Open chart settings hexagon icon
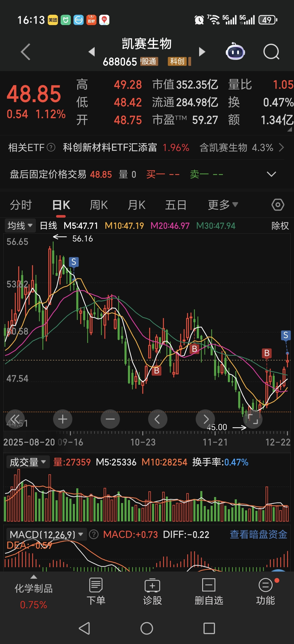Image resolution: width=294 pixels, height=644 pixels. (278, 205)
